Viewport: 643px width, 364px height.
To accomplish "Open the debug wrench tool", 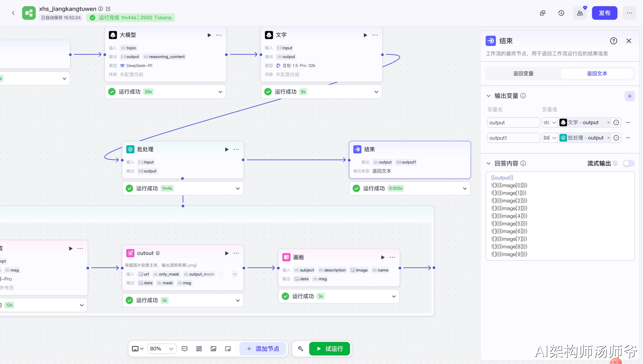I will pyautogui.click(x=301, y=349).
